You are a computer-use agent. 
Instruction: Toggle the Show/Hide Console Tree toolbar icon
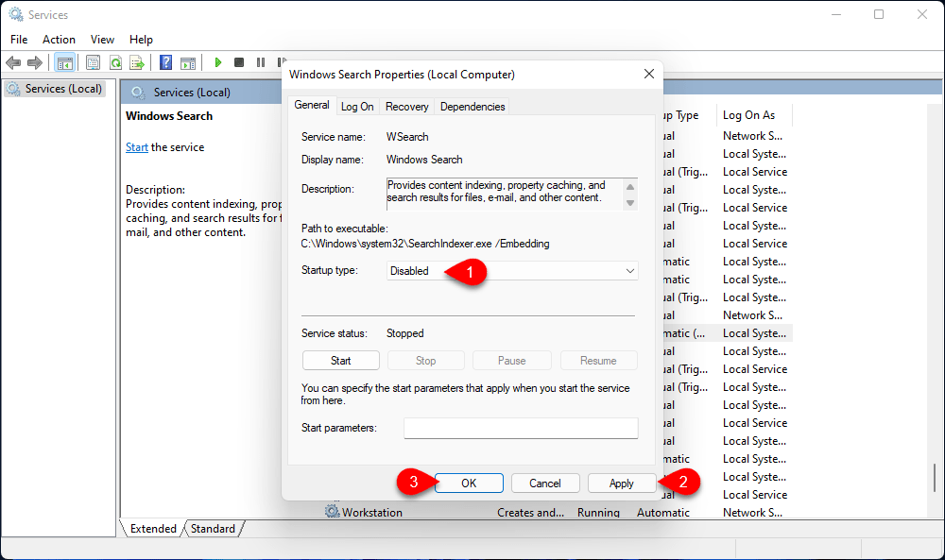(x=64, y=62)
